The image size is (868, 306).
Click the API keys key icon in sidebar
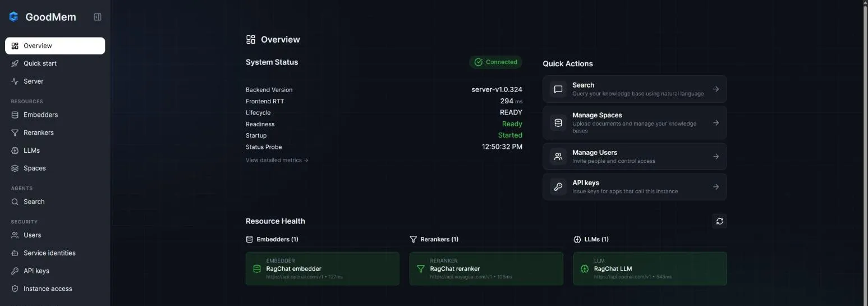(15, 271)
